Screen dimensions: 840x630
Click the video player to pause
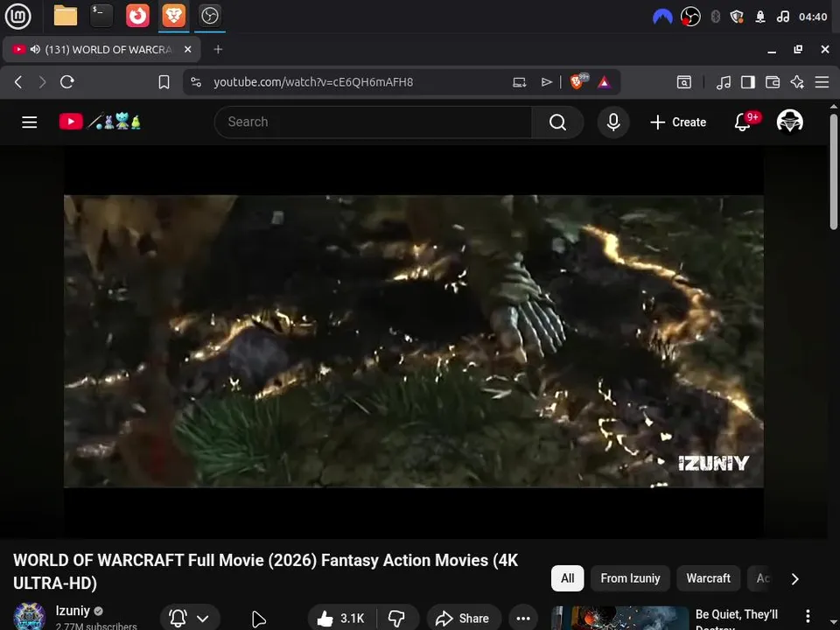point(414,341)
